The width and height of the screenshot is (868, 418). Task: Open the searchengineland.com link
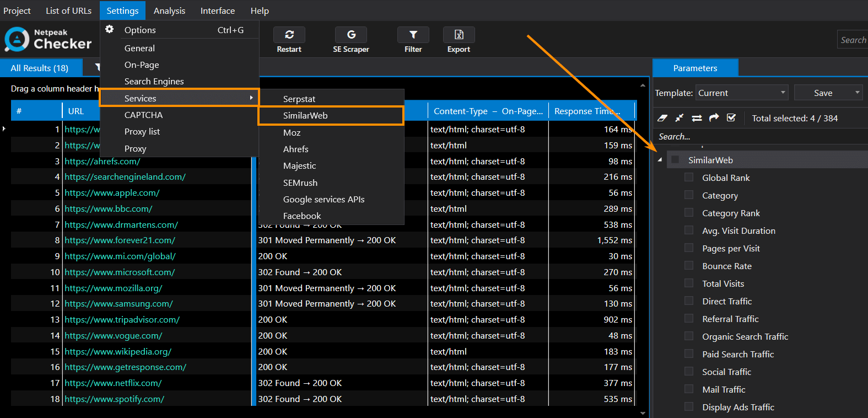click(125, 176)
